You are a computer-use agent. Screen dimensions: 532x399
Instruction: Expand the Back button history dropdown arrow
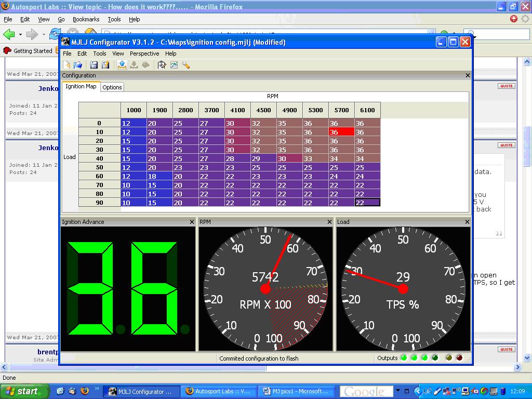tap(20, 34)
